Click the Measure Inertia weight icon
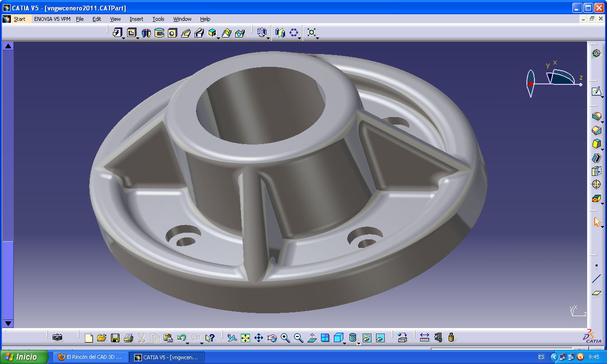 click(451, 337)
